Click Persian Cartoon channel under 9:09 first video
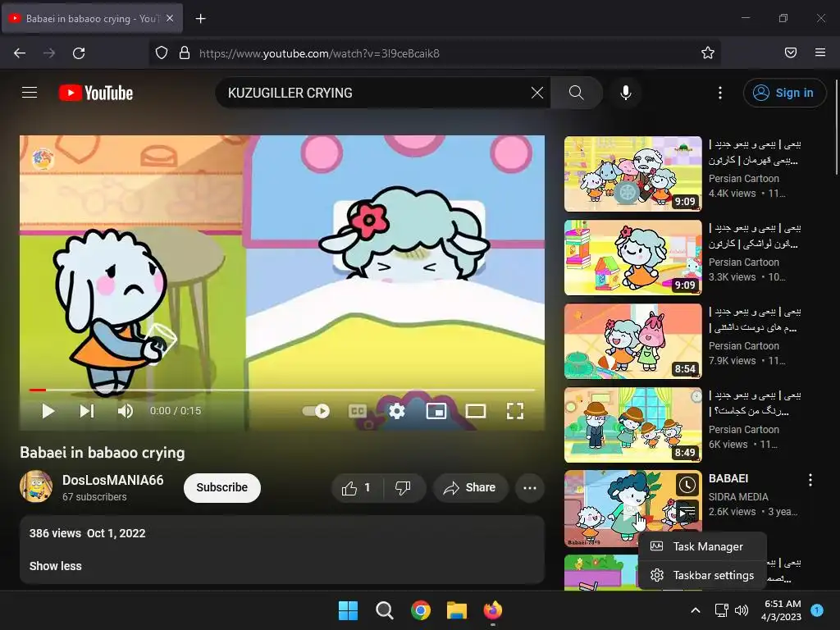Screen dimensions: 840x630 tap(743, 178)
